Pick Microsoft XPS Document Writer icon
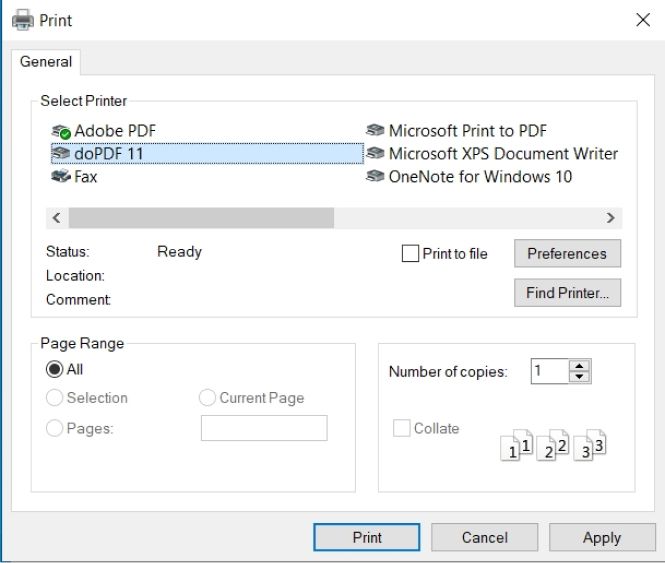The height and width of the screenshot is (563, 665). [x=375, y=153]
